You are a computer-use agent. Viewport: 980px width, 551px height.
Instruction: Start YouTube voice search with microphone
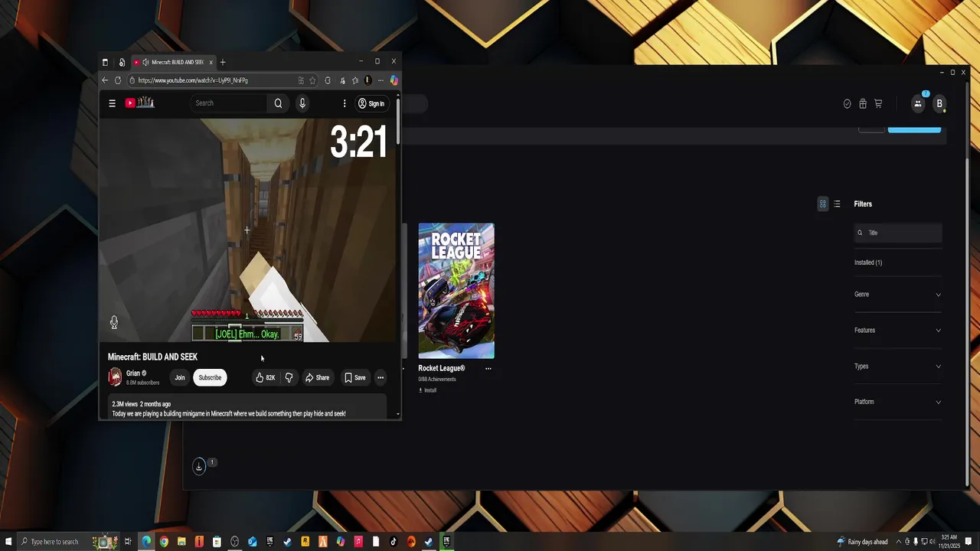[x=302, y=103]
